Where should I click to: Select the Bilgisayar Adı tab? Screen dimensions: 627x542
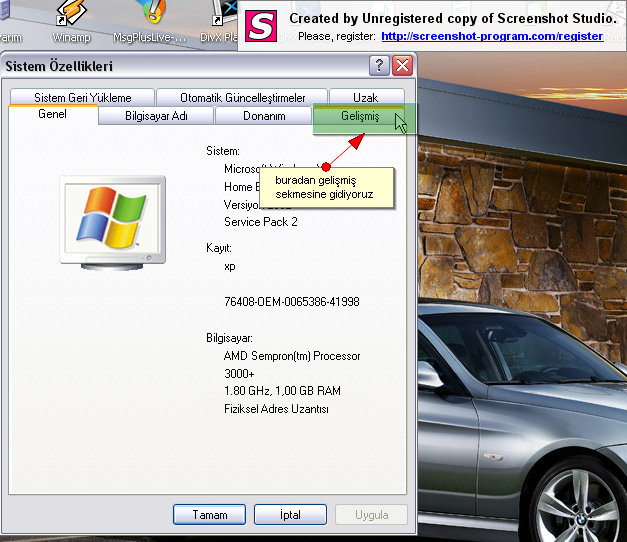pos(156,116)
